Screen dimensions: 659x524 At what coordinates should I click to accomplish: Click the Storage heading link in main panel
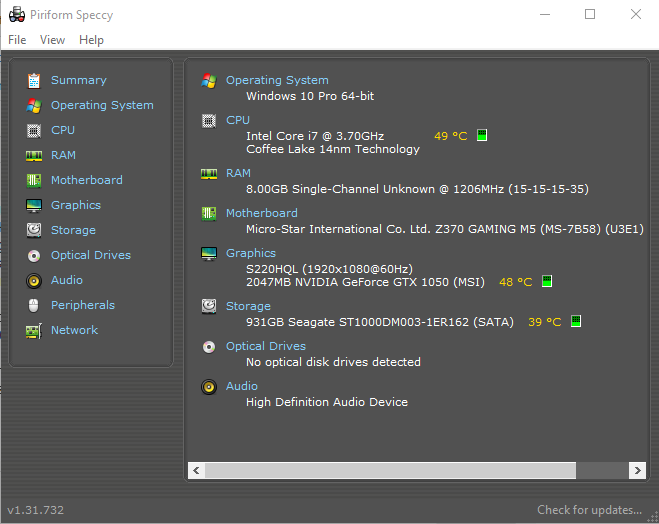click(x=248, y=306)
